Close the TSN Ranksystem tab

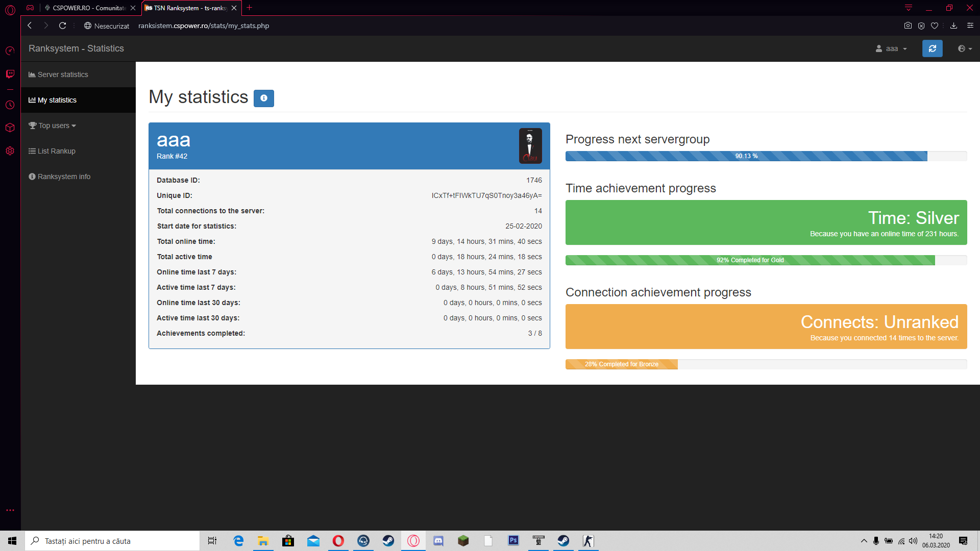click(x=234, y=8)
